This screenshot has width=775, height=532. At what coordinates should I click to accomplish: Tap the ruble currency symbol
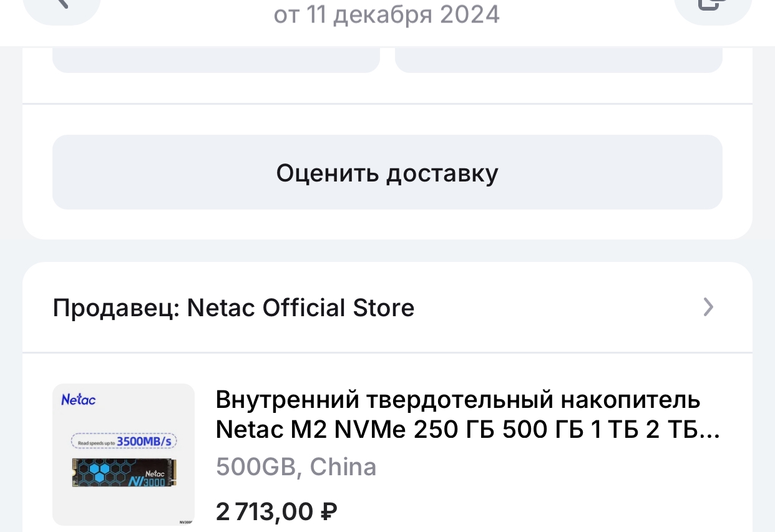click(329, 511)
